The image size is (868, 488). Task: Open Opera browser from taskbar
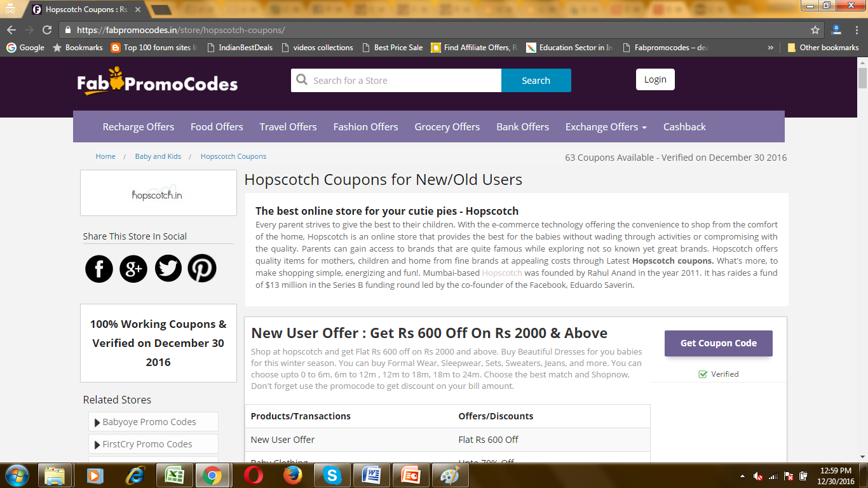pyautogui.click(x=254, y=475)
